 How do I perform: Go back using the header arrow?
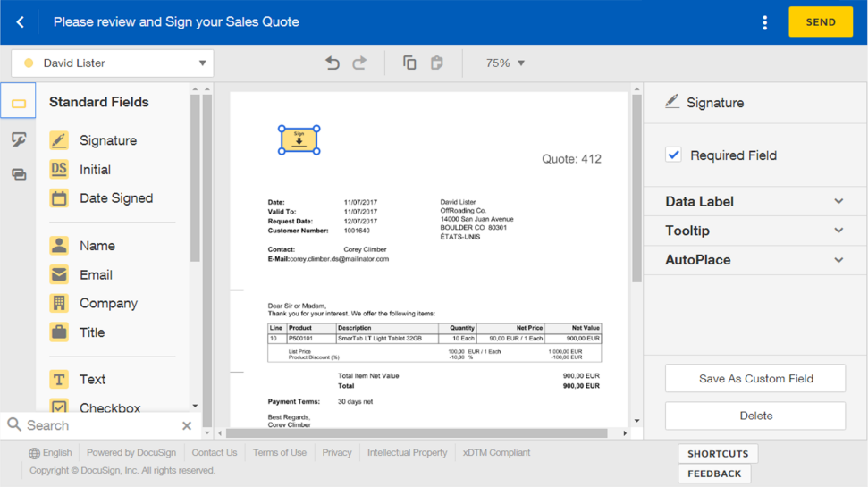point(21,22)
